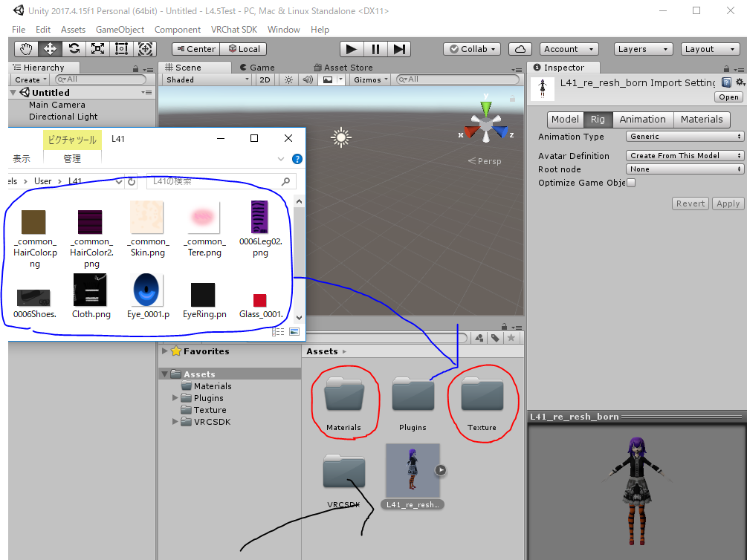Open the Account dropdown

(x=569, y=49)
